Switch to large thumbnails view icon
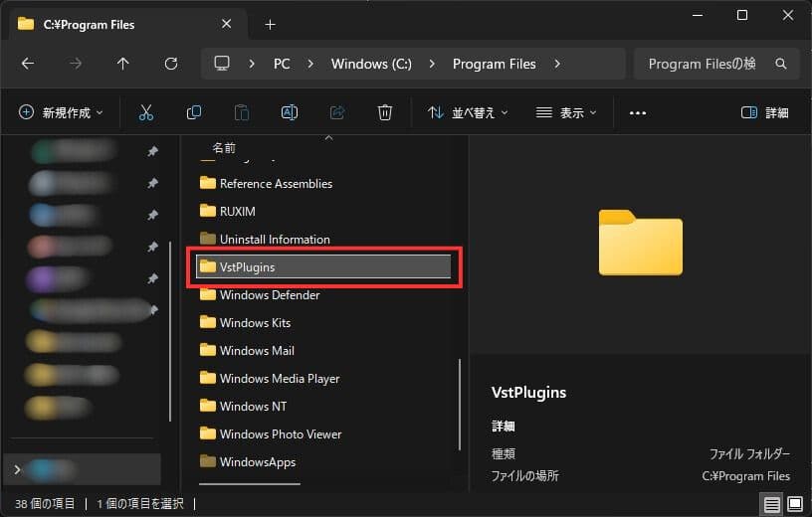812x517 pixels. click(x=794, y=504)
